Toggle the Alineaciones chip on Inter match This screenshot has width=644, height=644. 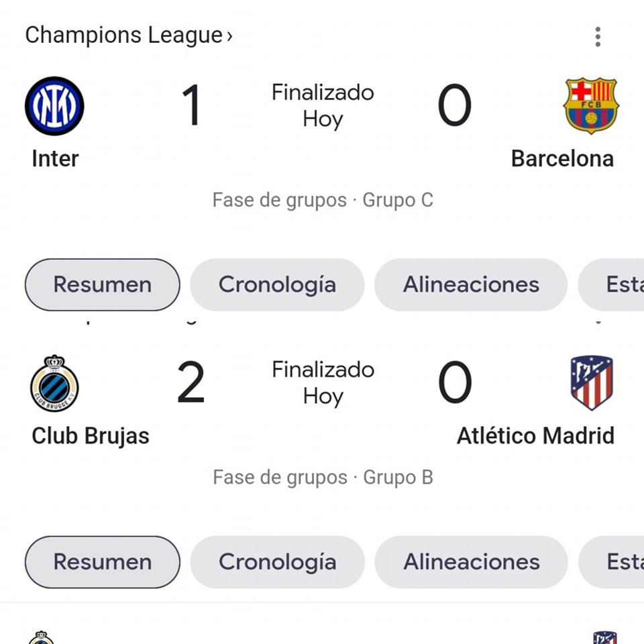[x=470, y=284]
